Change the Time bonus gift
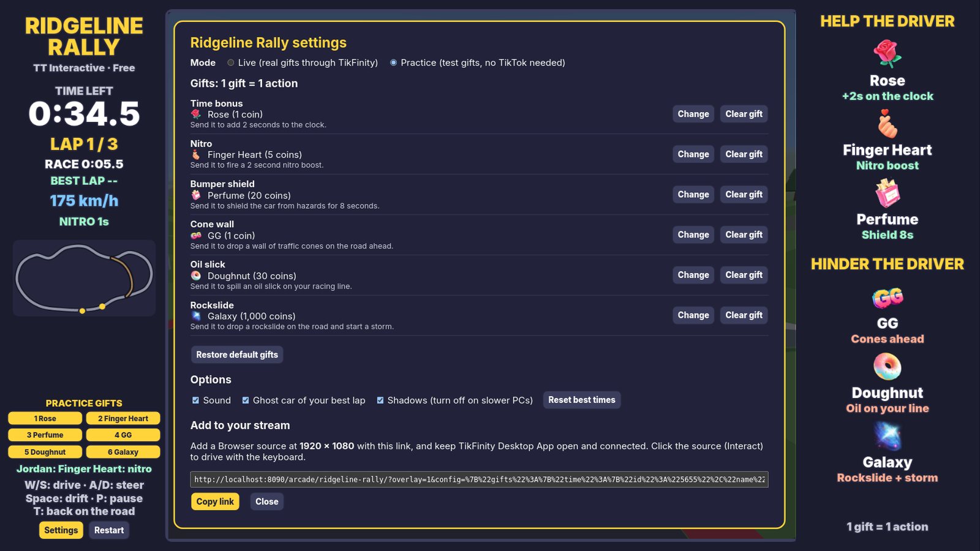This screenshot has width=980, height=551. coord(693,114)
